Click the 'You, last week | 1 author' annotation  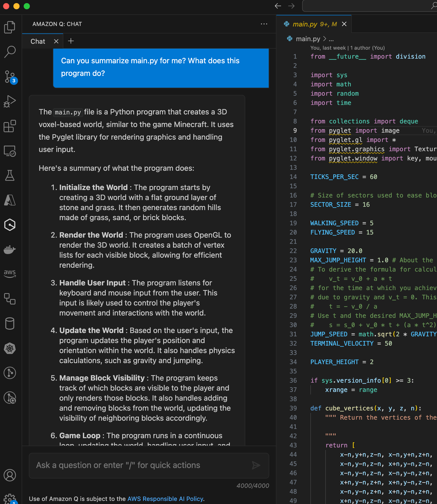click(347, 48)
